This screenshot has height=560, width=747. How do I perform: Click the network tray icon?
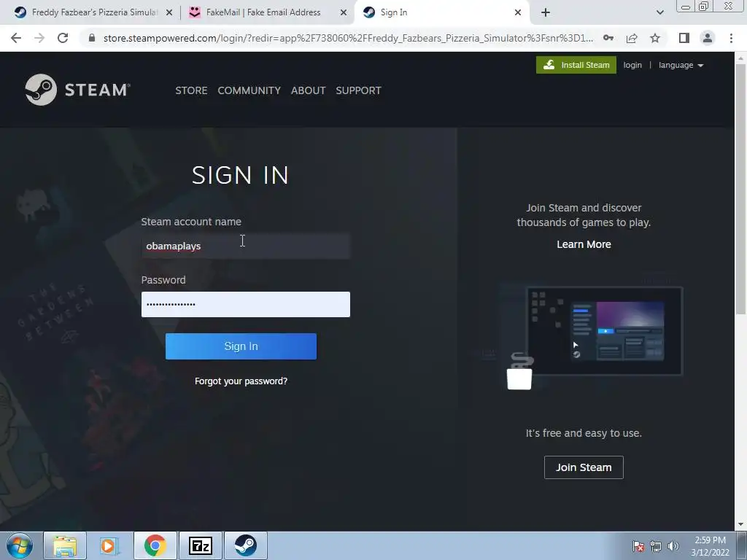656,546
